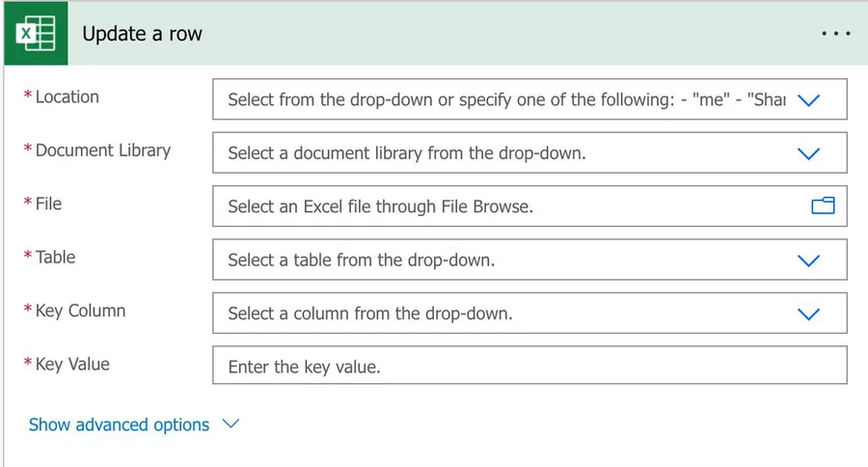Click the Document Library field label
The height and width of the screenshot is (467, 868).
click(x=102, y=150)
